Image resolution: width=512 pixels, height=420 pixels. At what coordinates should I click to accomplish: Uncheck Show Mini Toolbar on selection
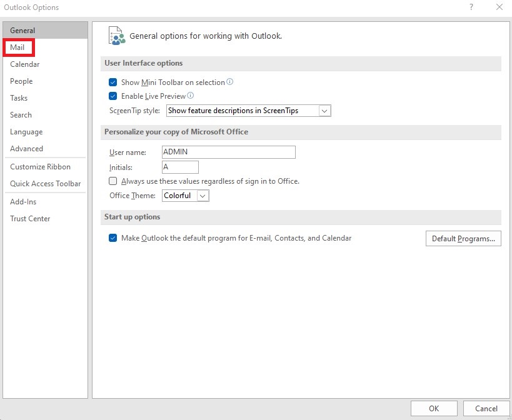(x=113, y=82)
